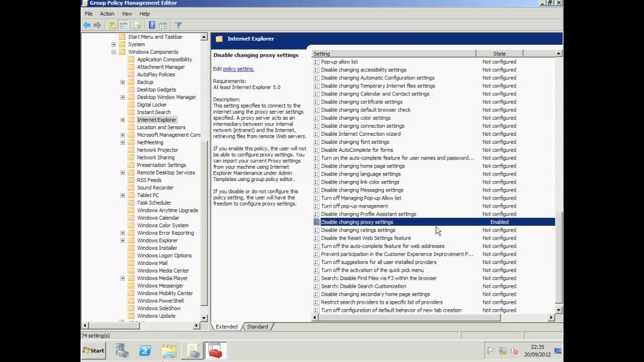Click folder icon next to RSS Feeds
Viewport: 644px width, 362px height.
coord(131,180)
